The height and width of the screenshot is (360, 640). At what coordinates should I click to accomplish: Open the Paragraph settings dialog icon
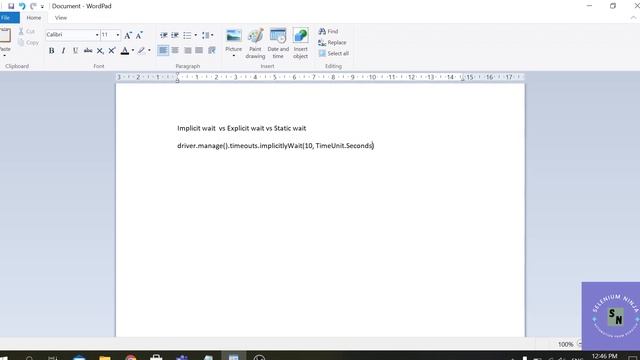click(x=211, y=50)
